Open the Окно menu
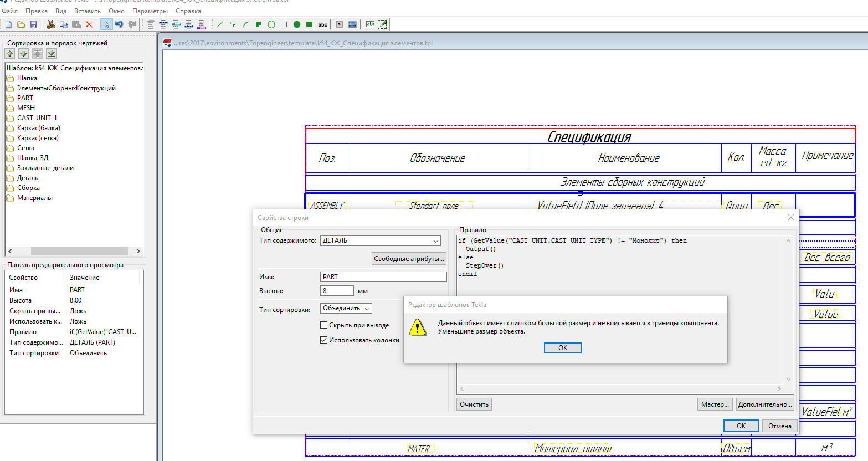 click(116, 11)
